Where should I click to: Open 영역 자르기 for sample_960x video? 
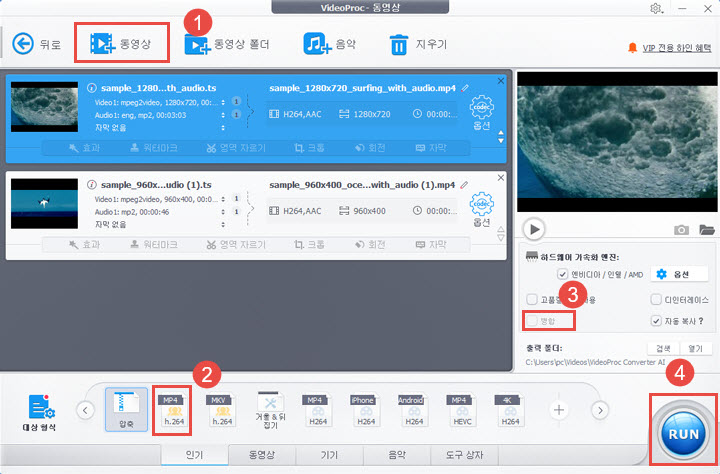pyautogui.click(x=236, y=245)
